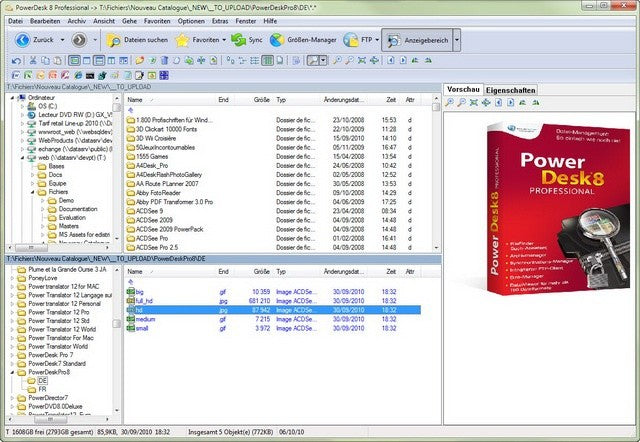The width and height of the screenshot is (640, 442).
Task: Toggle the Anzeigebereich viewer pane
Action: [x=417, y=40]
